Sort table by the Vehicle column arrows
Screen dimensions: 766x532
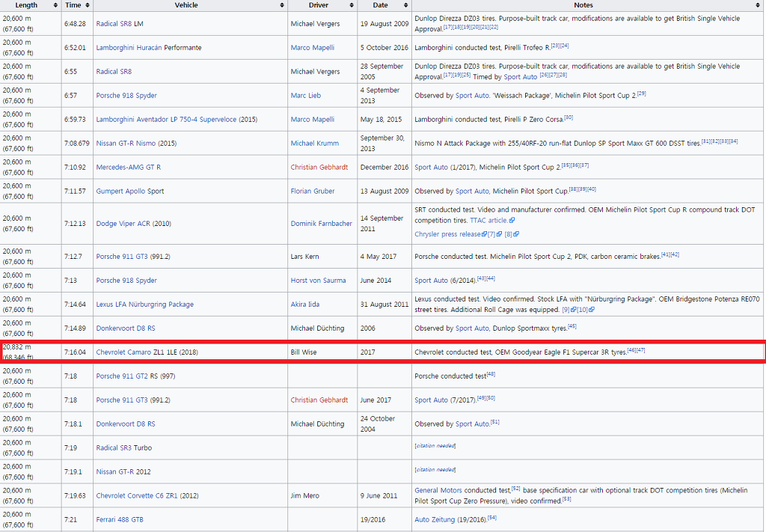(x=282, y=5)
